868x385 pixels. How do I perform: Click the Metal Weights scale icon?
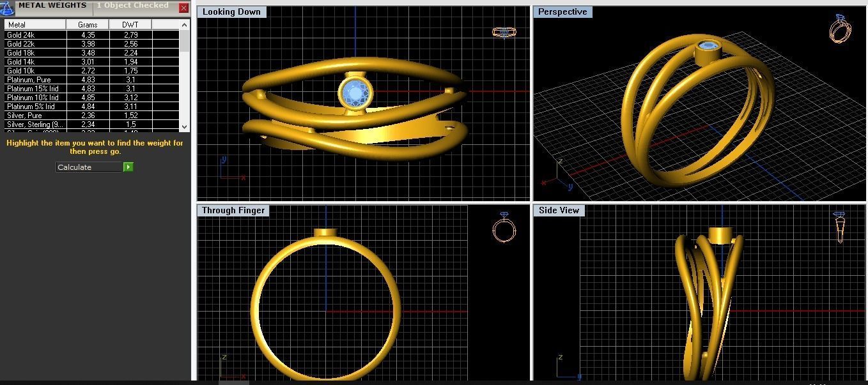point(7,8)
